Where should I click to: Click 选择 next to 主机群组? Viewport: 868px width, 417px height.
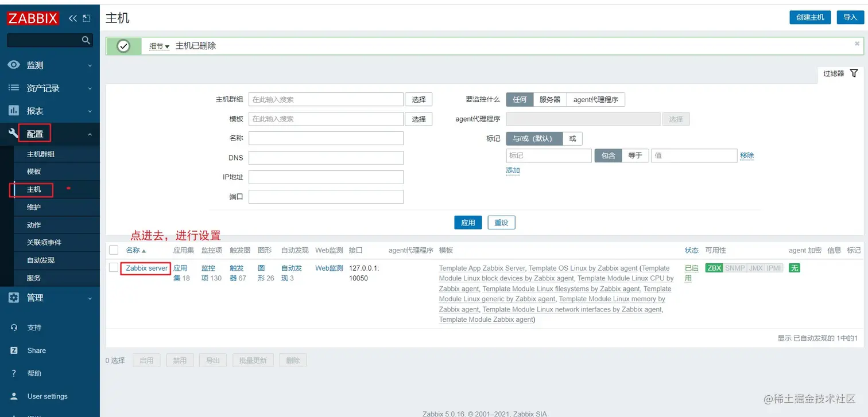point(418,99)
